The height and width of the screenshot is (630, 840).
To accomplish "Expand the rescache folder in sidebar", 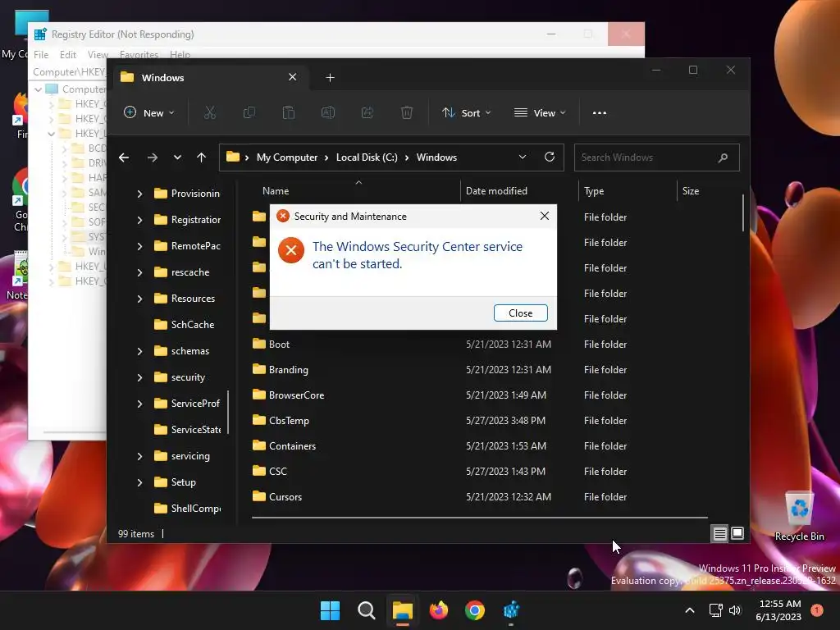I will [139, 272].
